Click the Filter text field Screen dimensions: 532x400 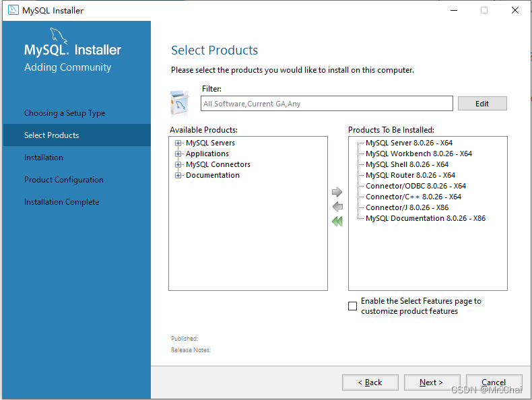(x=327, y=104)
